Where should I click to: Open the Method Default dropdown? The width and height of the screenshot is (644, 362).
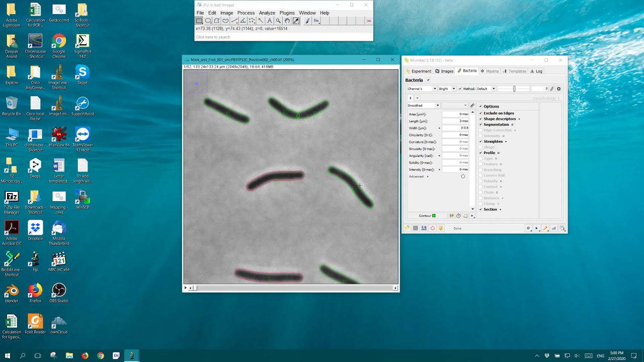487,89
